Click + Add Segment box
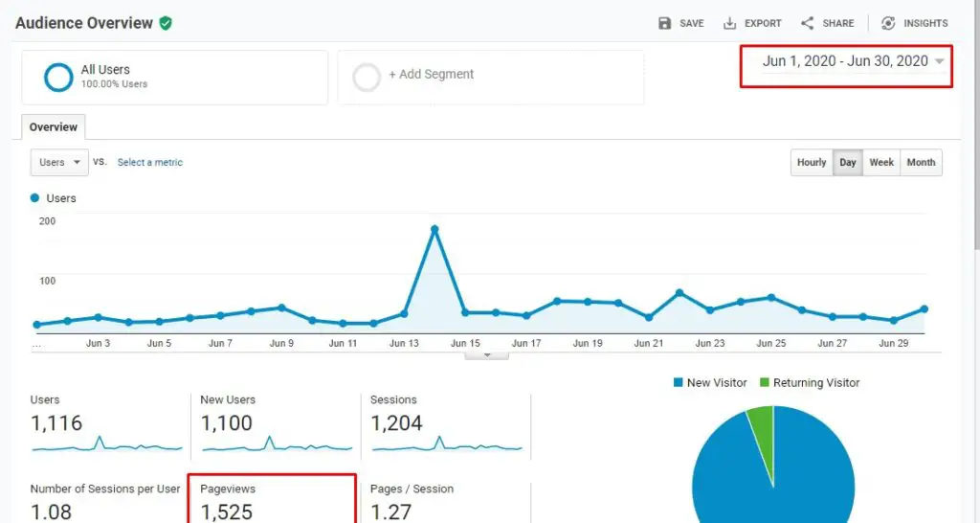Image resolution: width=980 pixels, height=523 pixels. [491, 78]
